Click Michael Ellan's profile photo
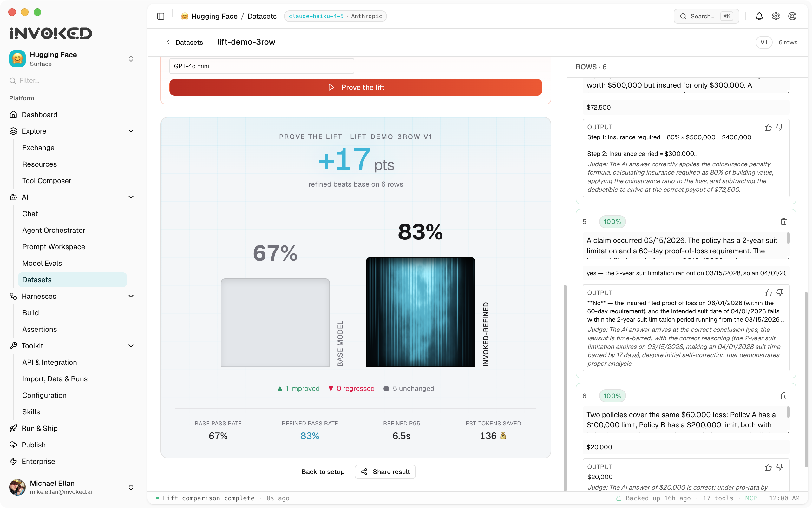Image resolution: width=812 pixels, height=508 pixels. tap(17, 487)
